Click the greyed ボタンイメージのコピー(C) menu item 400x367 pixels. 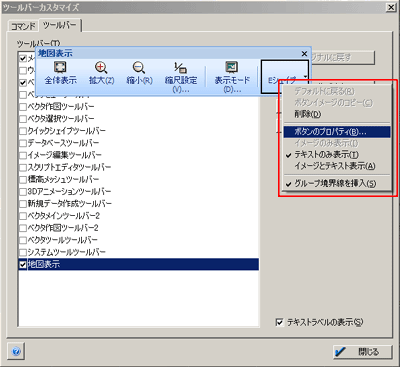[x=337, y=103]
